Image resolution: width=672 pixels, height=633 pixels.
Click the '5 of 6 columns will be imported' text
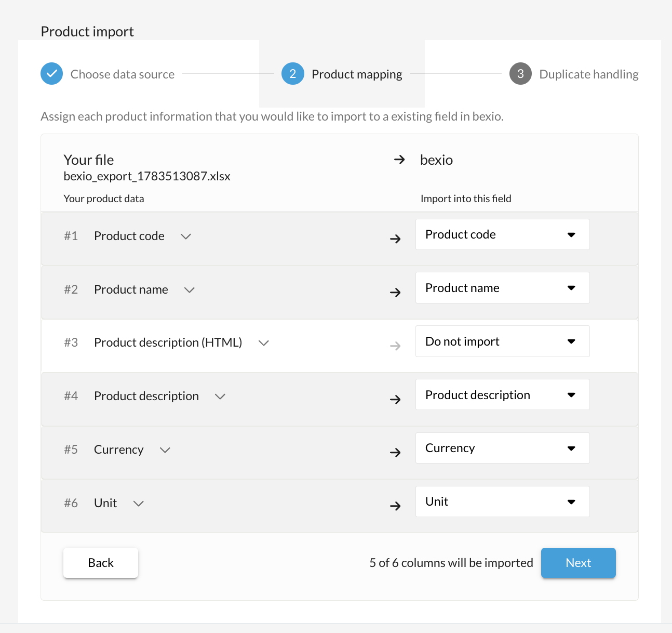(x=451, y=563)
